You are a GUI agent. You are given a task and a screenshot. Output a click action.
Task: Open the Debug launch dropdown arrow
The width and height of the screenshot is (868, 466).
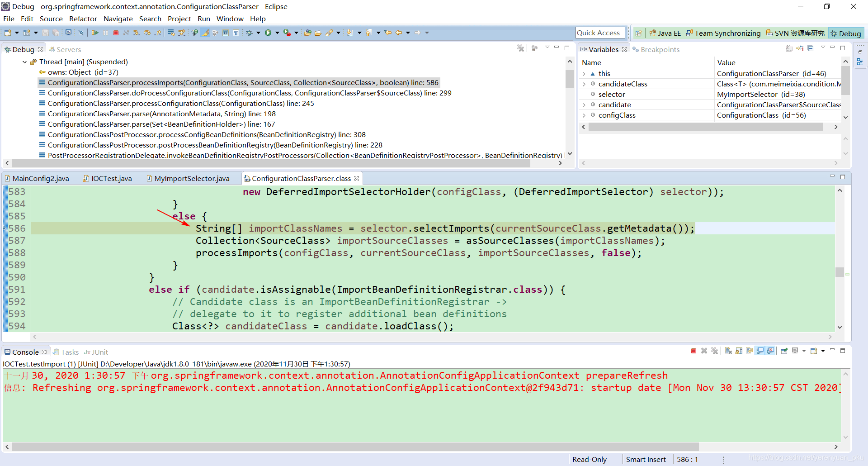pos(258,33)
